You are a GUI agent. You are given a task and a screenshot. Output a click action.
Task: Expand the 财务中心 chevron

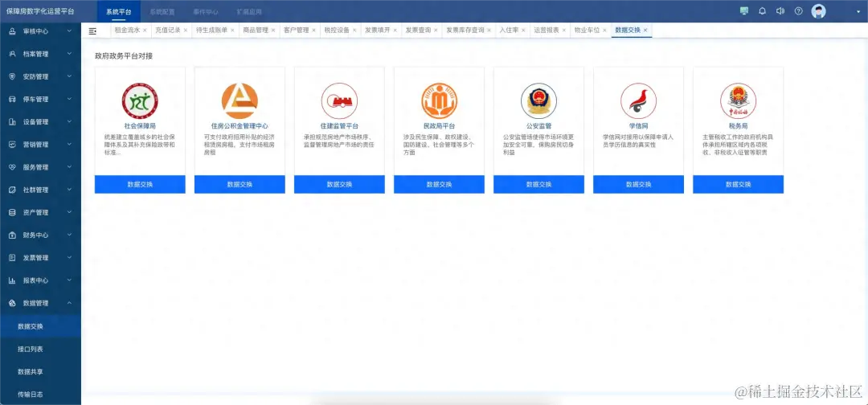click(69, 235)
